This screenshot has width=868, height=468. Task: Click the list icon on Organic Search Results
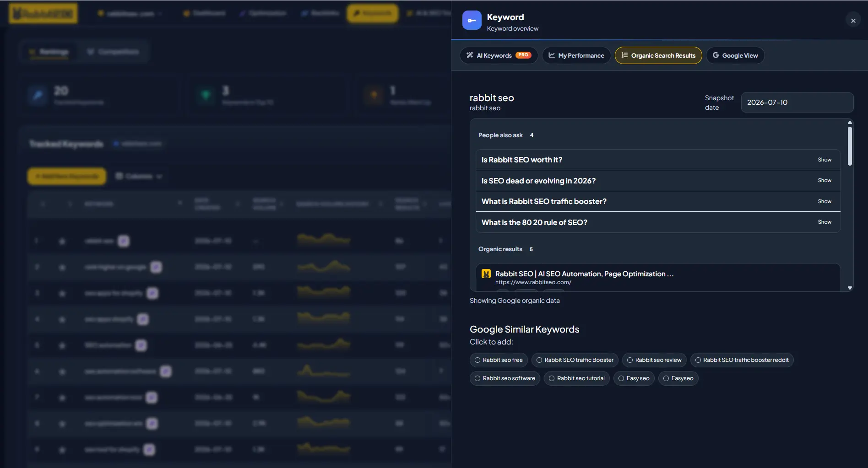pos(624,55)
